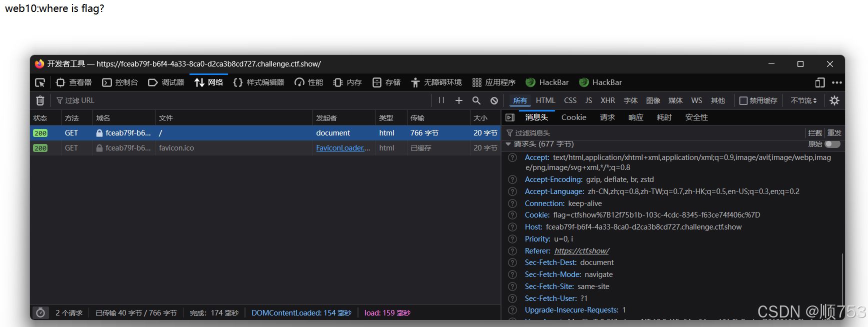Open the Style Editor (样式编辑器) tab
The image size is (868, 327).
(x=259, y=82)
